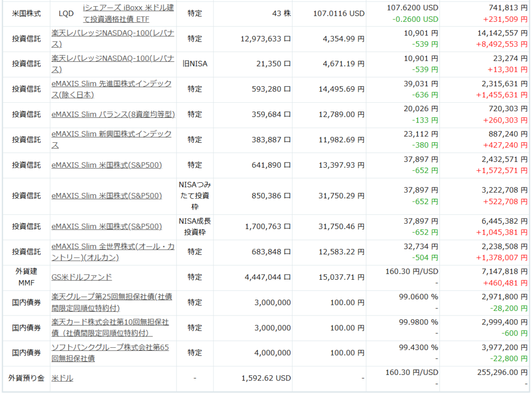Click the LQD ticker symbol cell
The width and height of the screenshot is (532, 394).
pos(66,13)
